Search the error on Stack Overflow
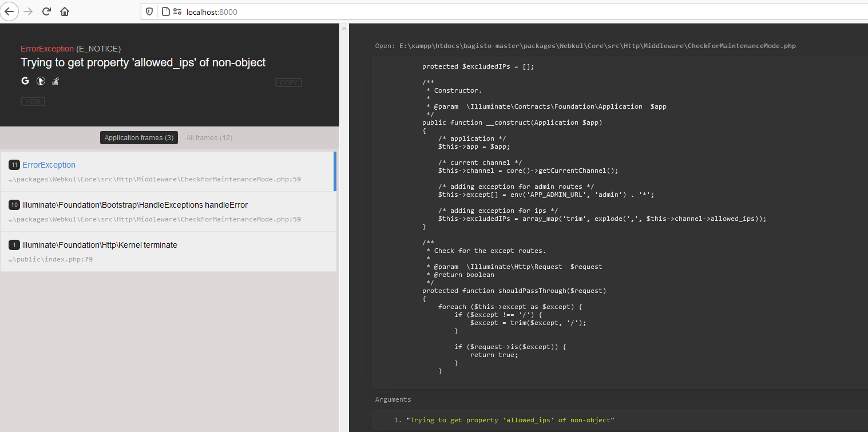The width and height of the screenshot is (868, 432). click(x=56, y=81)
